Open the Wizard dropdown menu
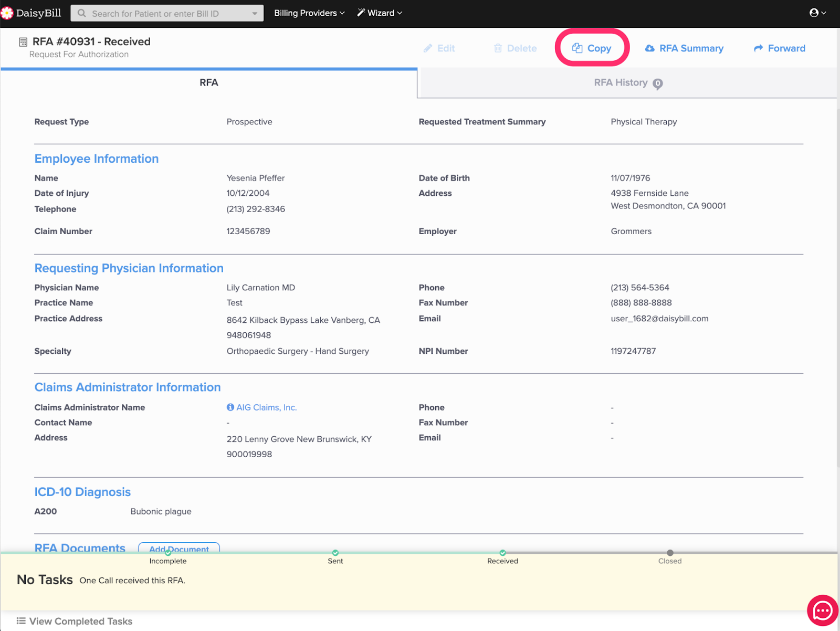 click(380, 13)
